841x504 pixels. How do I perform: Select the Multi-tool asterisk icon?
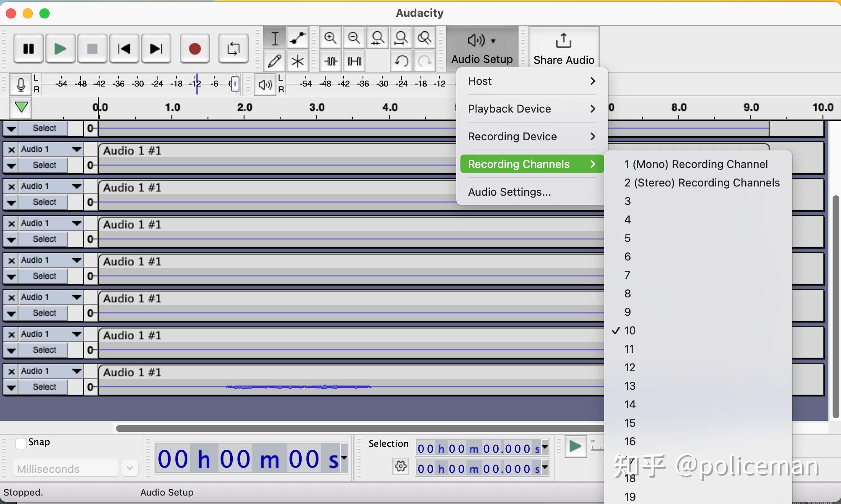click(298, 61)
